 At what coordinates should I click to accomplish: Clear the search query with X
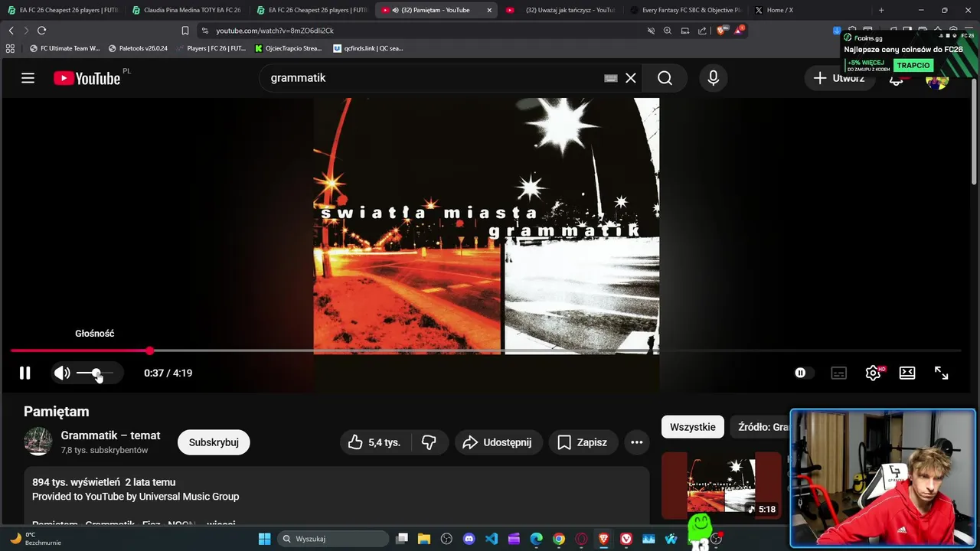(631, 78)
